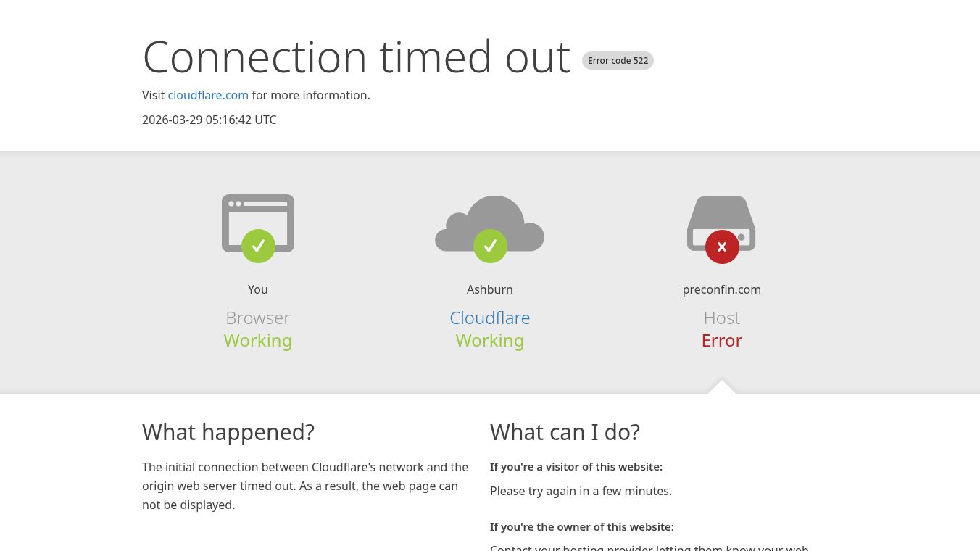Click the red X error badge
Image resolution: width=980 pixels, height=551 pixels.
pyautogui.click(x=722, y=246)
